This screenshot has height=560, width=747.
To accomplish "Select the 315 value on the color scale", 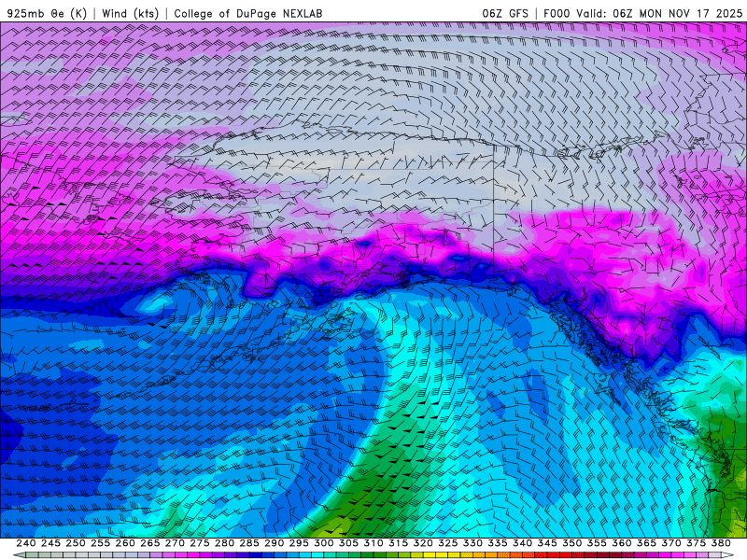I will tap(398, 543).
